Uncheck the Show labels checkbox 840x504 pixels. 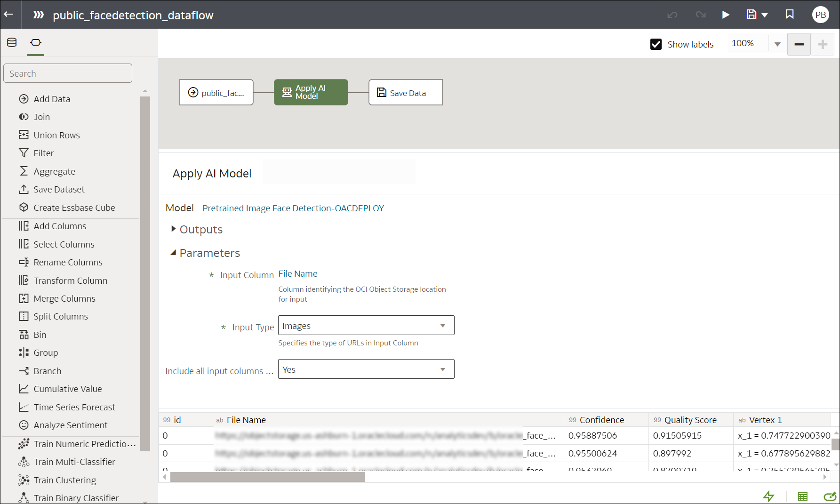656,44
